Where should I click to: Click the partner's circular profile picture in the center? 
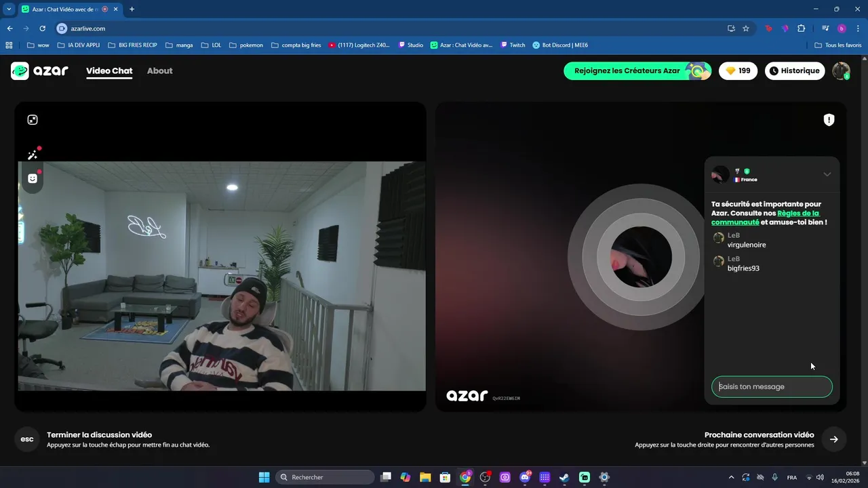click(641, 257)
